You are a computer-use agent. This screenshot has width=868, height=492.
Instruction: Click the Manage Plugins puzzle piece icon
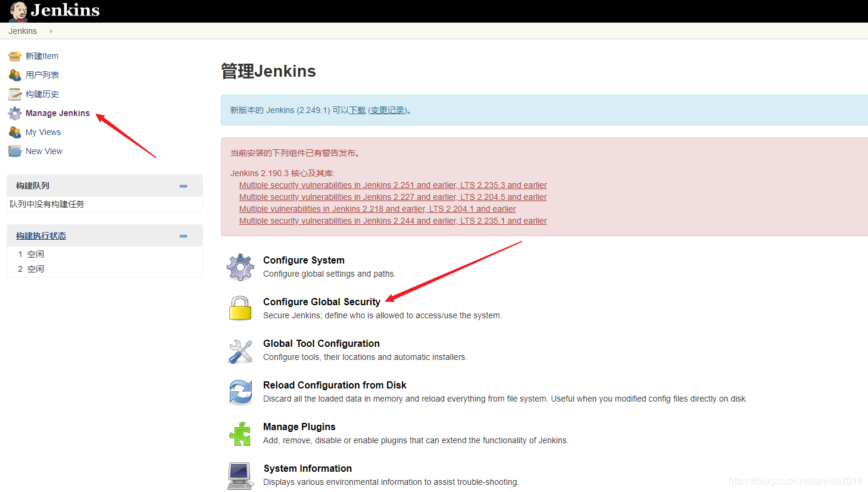click(241, 434)
